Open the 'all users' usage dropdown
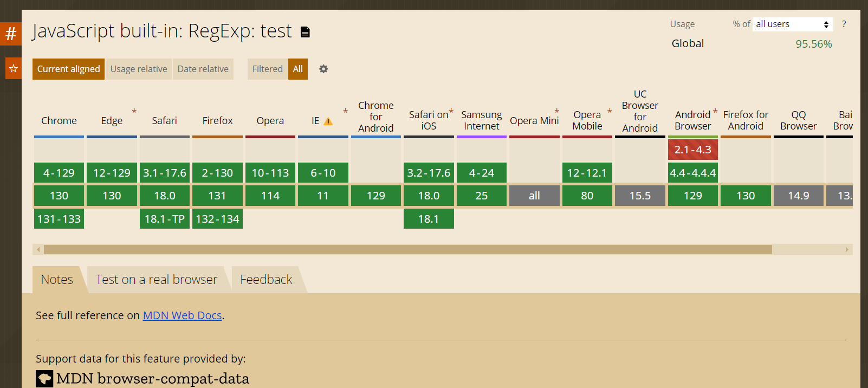This screenshot has width=868, height=388. [x=793, y=24]
